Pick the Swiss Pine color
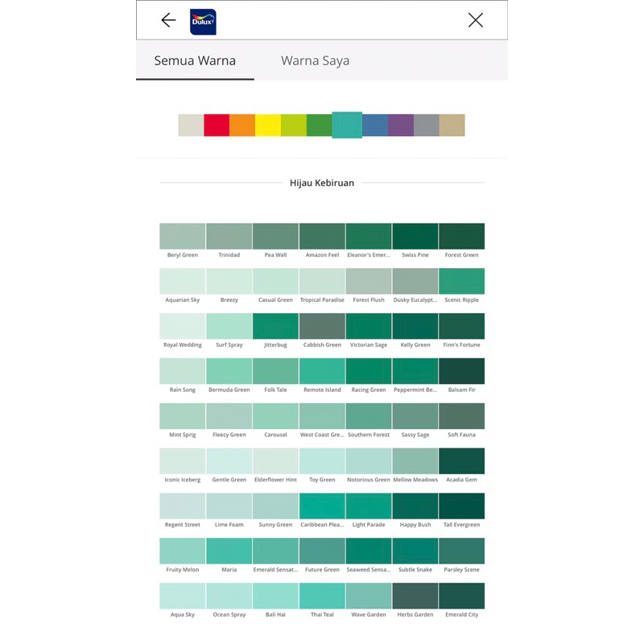The image size is (644, 644). 415,237
